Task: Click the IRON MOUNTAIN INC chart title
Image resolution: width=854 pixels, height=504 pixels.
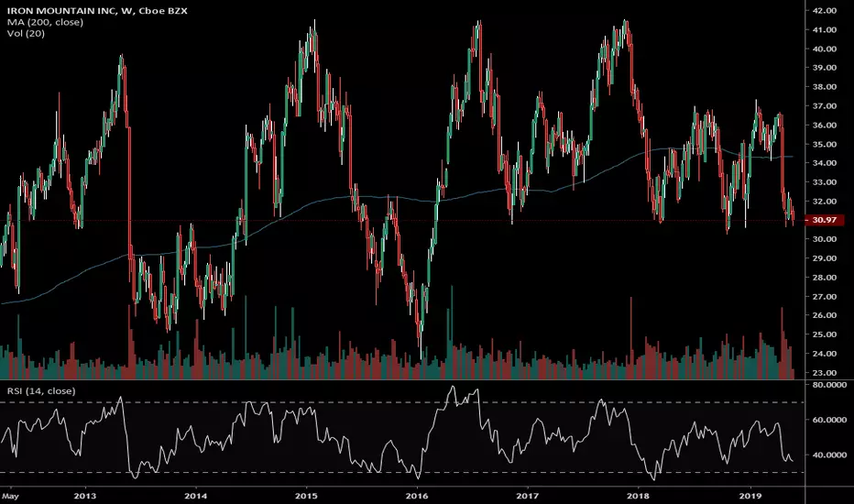Action: [97, 11]
